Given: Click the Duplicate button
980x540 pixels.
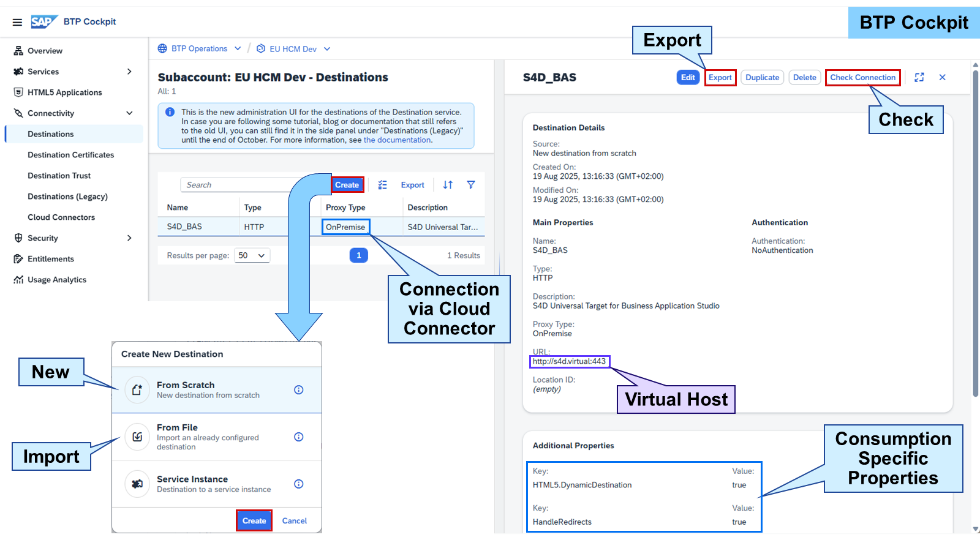Looking at the screenshot, I should (x=763, y=78).
